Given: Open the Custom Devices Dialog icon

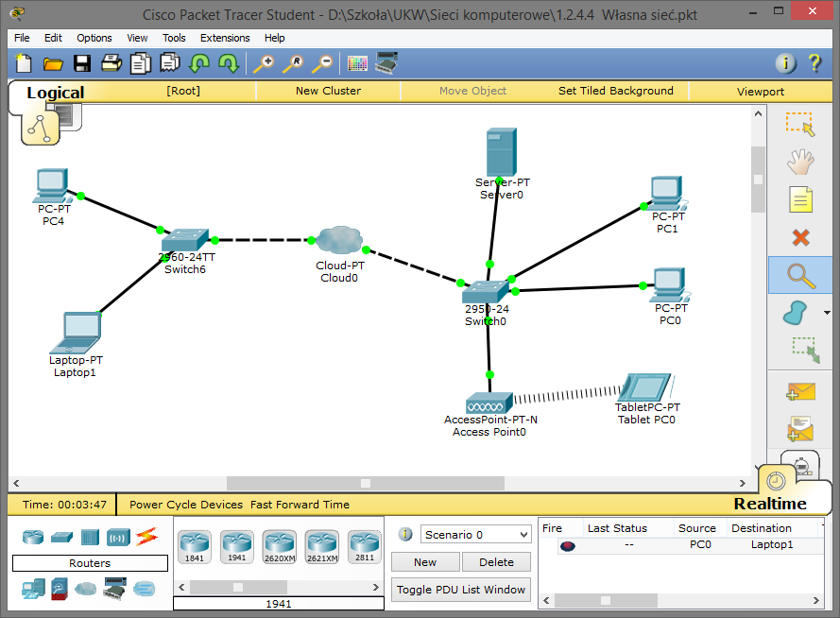Looking at the screenshot, I should point(386,62).
